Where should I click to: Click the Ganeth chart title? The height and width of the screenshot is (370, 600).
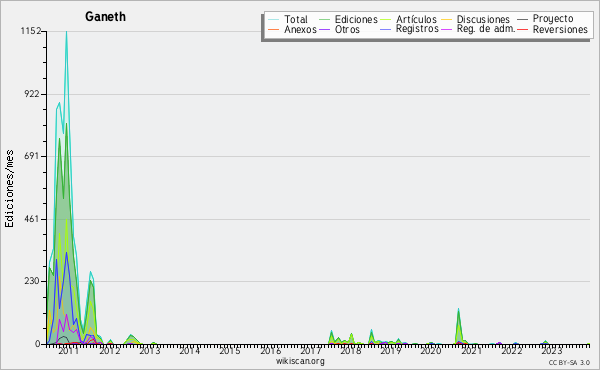pyautogui.click(x=105, y=16)
